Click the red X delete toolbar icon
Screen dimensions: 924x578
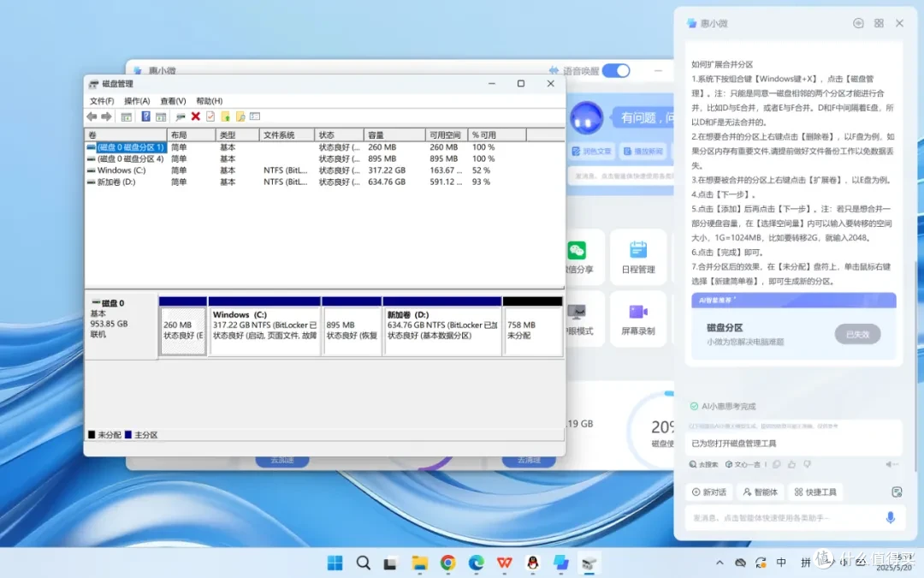coord(196,116)
